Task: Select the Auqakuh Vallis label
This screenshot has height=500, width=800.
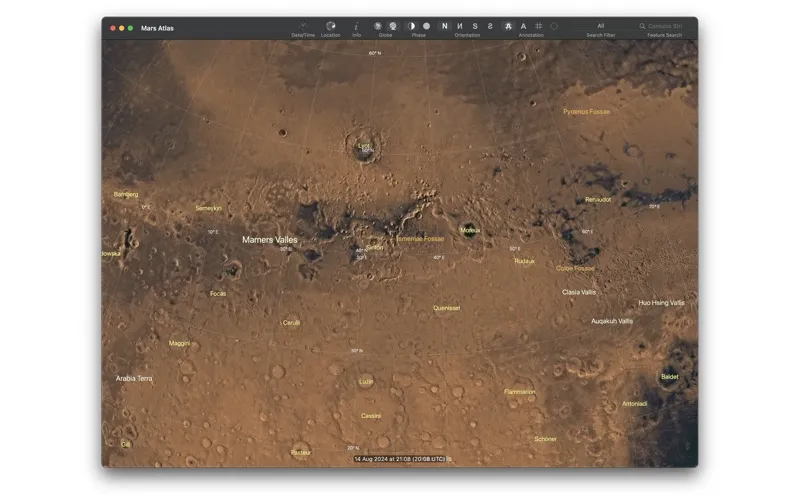Action: [612, 321]
